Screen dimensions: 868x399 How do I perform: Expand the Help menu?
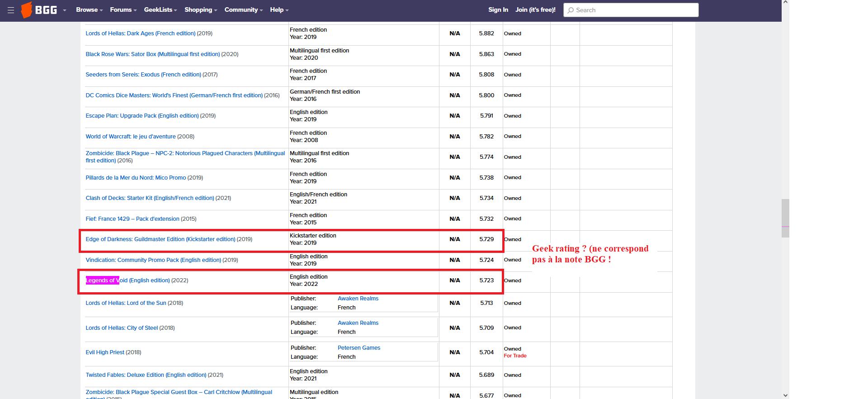(x=279, y=10)
